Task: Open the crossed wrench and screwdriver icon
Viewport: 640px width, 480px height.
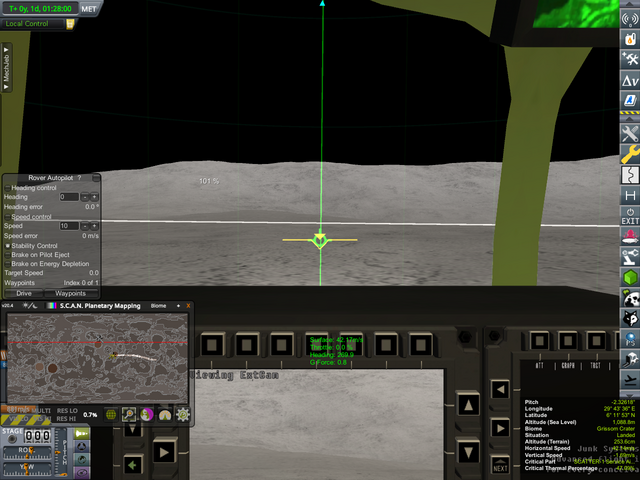Action: 630,133
